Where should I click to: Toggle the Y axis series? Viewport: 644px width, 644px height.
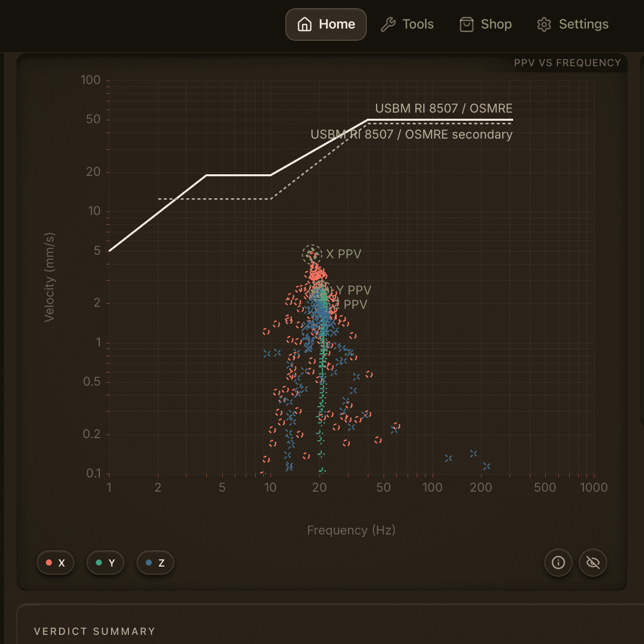point(105,563)
